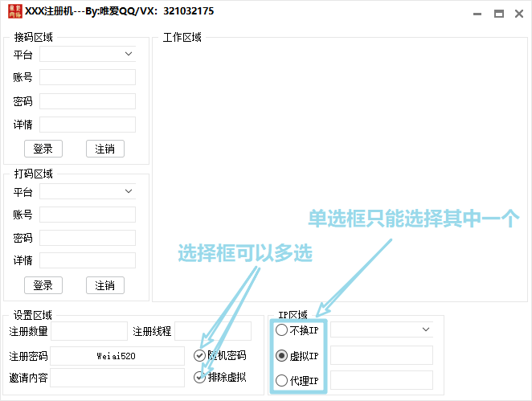This screenshot has width=532, height=401.
Task: Click 注销 button in 打码区域
Action: tap(105, 285)
